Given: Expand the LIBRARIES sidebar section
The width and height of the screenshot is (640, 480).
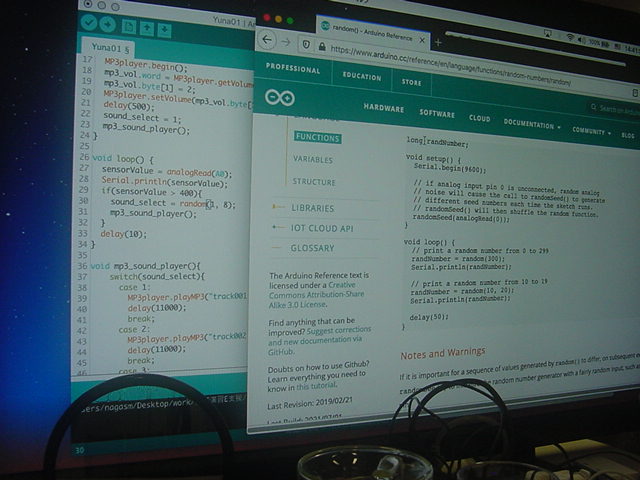Looking at the screenshot, I should click(x=313, y=208).
